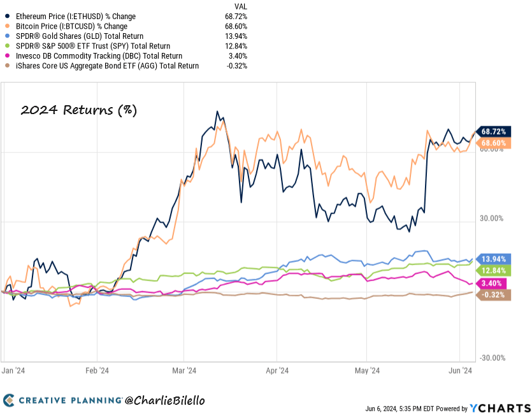532x415 pixels.
Task: Click the CREATIVE PLANNING wordmark
Action: coord(71,400)
